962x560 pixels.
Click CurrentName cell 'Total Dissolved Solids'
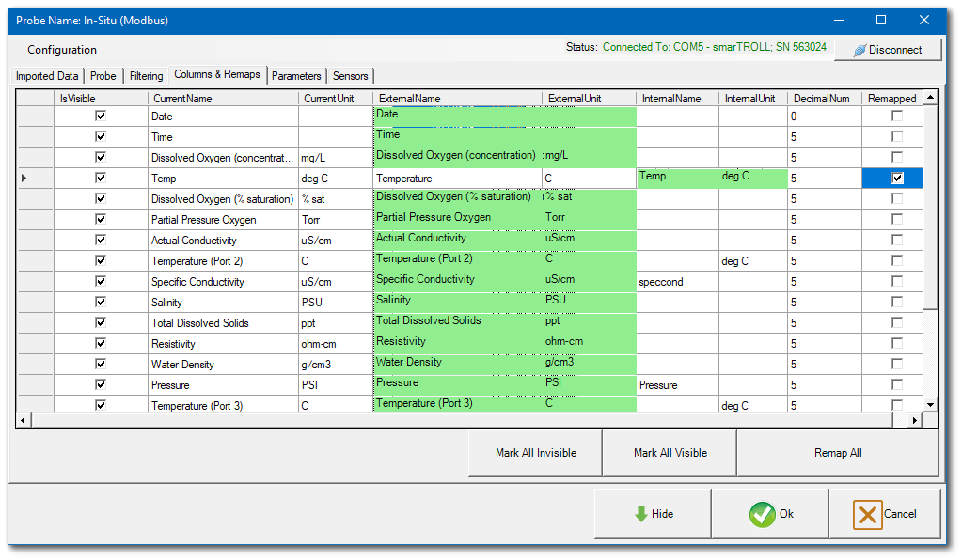point(223,323)
